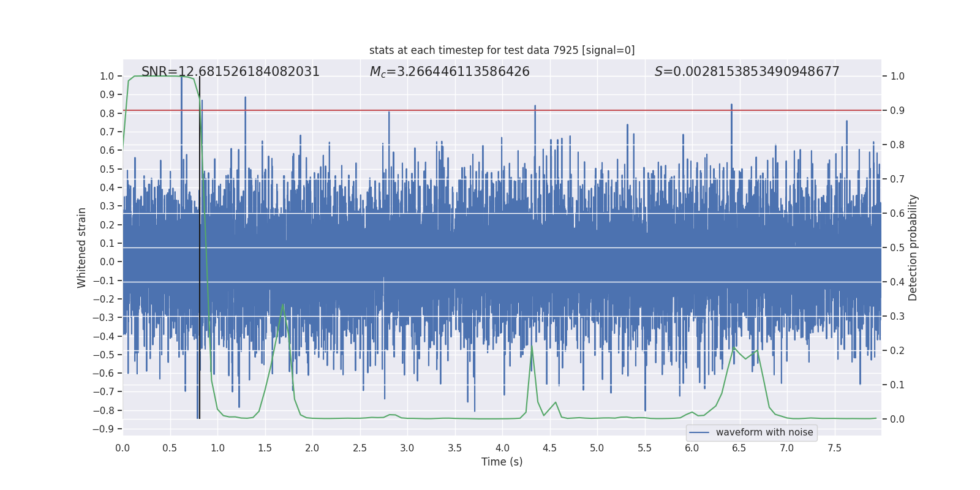Select the −0.7 Whitened strain tick label
This screenshot has width=980, height=490.
click(103, 391)
